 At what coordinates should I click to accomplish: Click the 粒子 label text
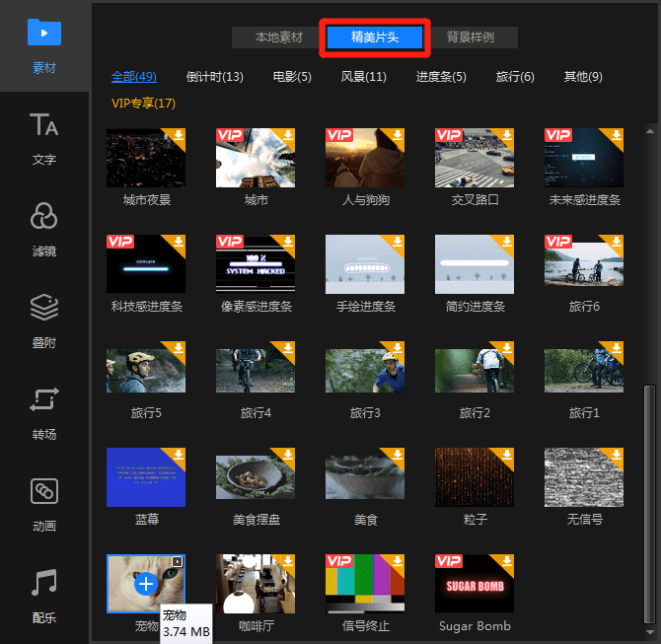coord(476,520)
